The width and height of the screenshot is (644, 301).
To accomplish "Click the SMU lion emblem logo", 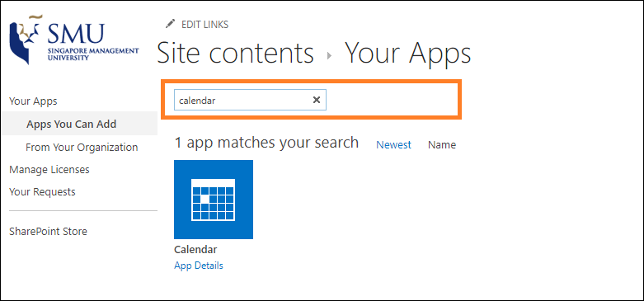I will click(x=25, y=40).
